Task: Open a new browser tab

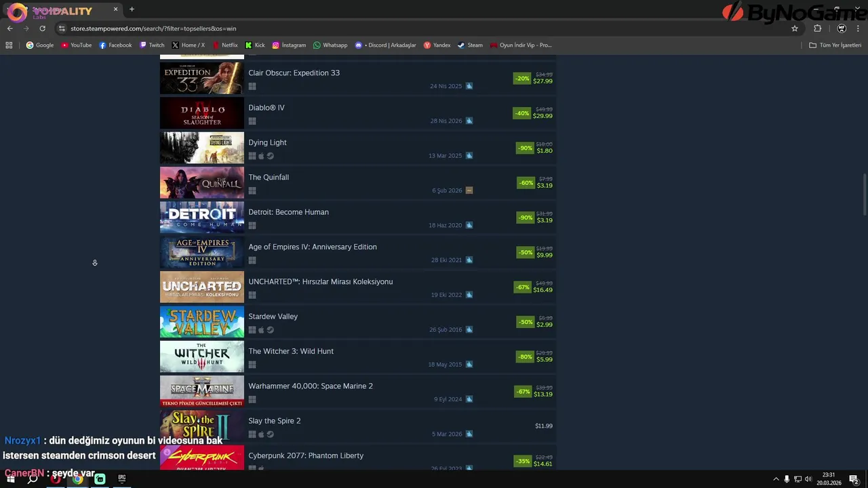Action: click(132, 9)
